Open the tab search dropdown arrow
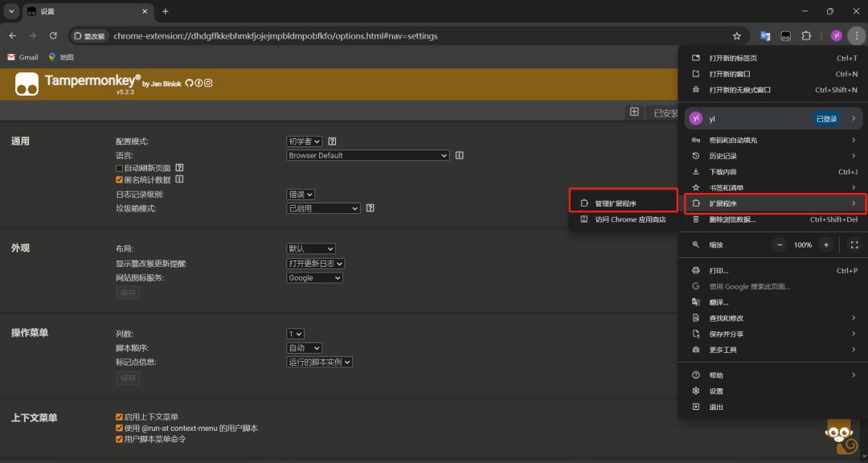This screenshot has height=463, width=868. pos(11,11)
